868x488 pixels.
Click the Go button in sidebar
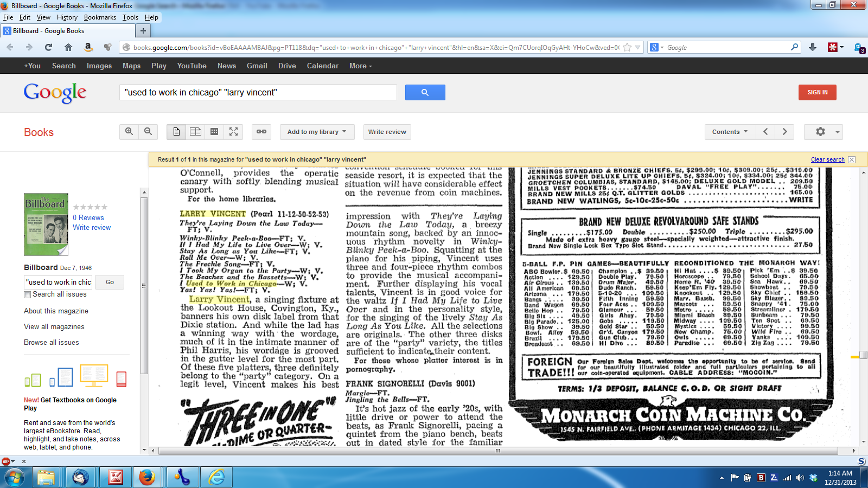click(x=110, y=282)
